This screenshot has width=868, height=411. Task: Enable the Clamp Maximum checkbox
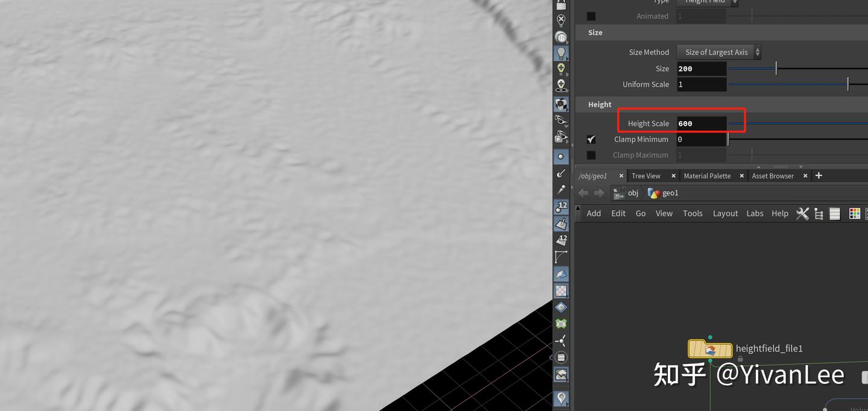(x=591, y=155)
